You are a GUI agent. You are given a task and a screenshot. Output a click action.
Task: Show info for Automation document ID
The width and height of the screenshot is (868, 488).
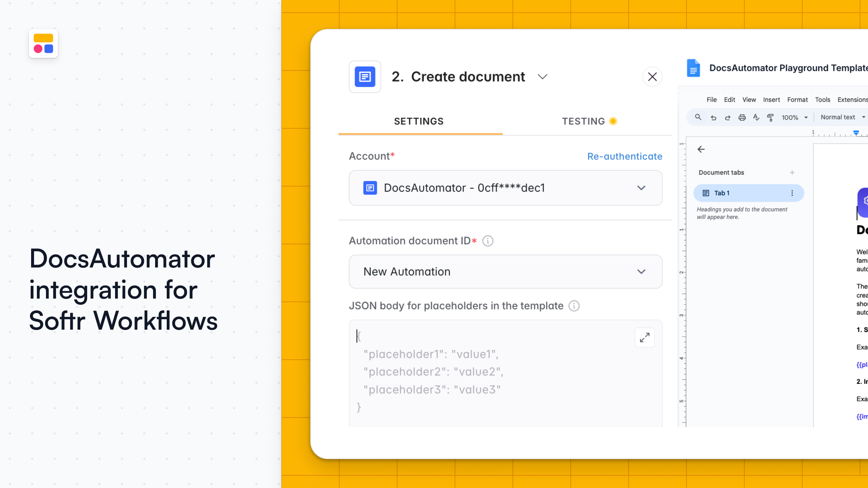(x=488, y=241)
